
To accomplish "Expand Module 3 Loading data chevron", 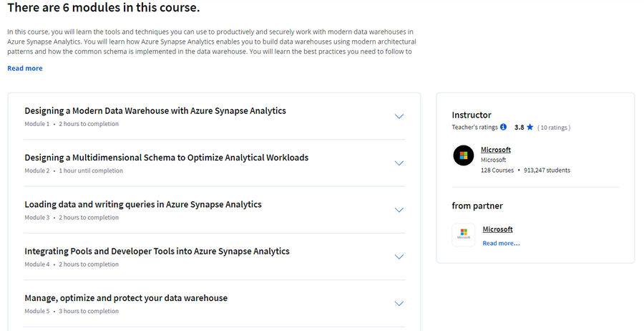I will (399, 210).
